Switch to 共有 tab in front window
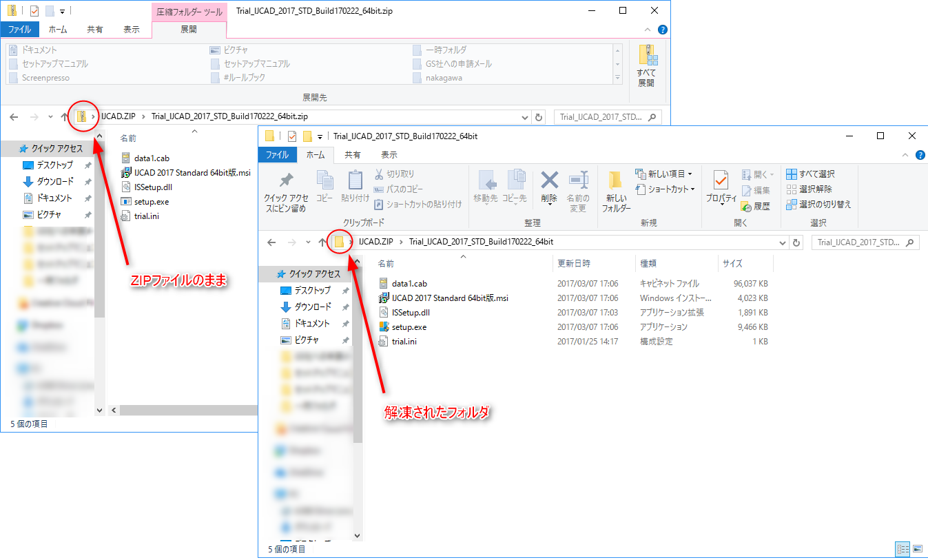This screenshot has height=560, width=928. coord(353,155)
